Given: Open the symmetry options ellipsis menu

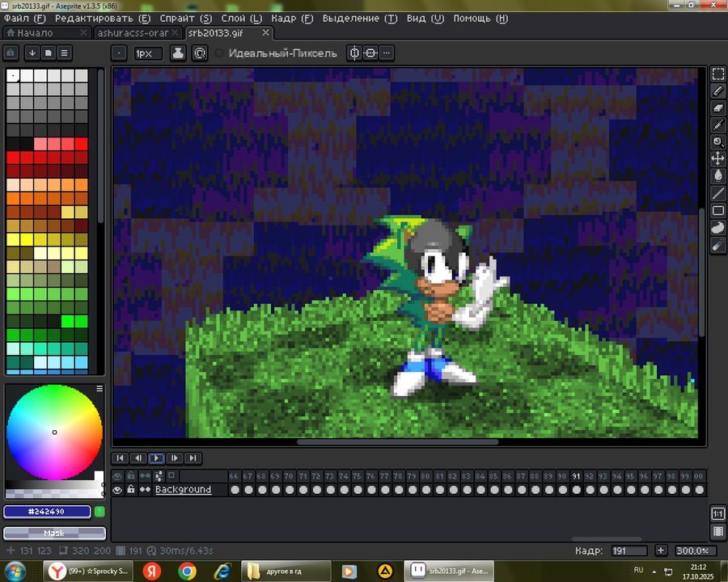Looking at the screenshot, I should [387, 53].
